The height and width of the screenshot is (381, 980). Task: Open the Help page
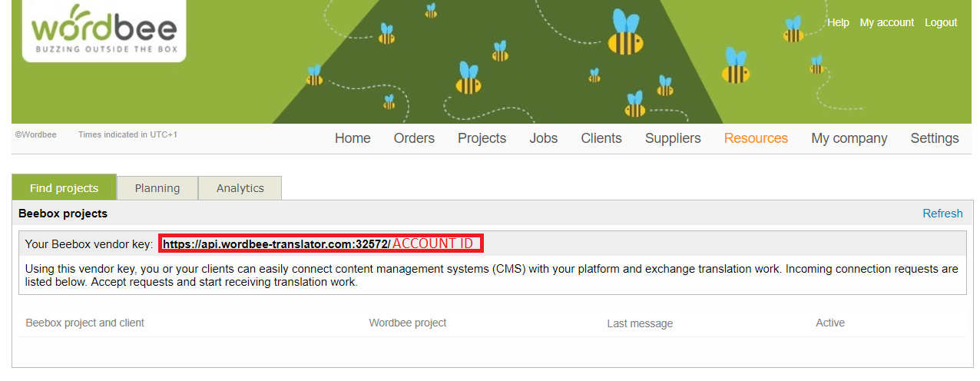(838, 22)
